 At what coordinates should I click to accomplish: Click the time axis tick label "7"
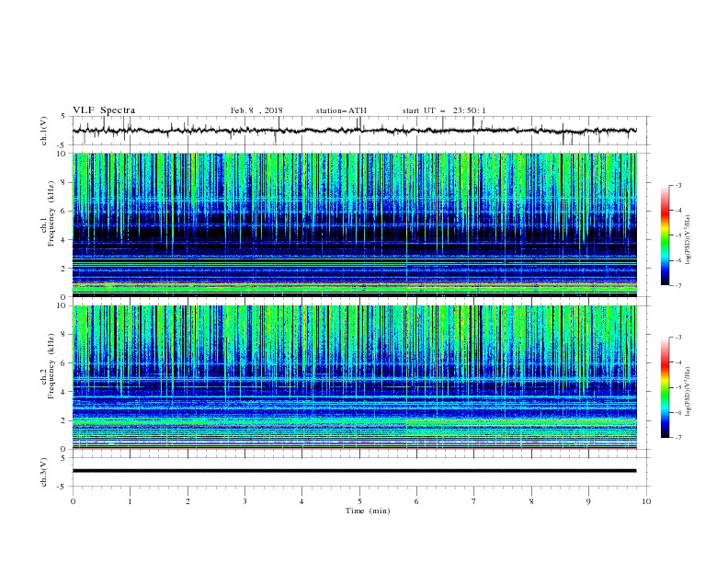pos(474,501)
